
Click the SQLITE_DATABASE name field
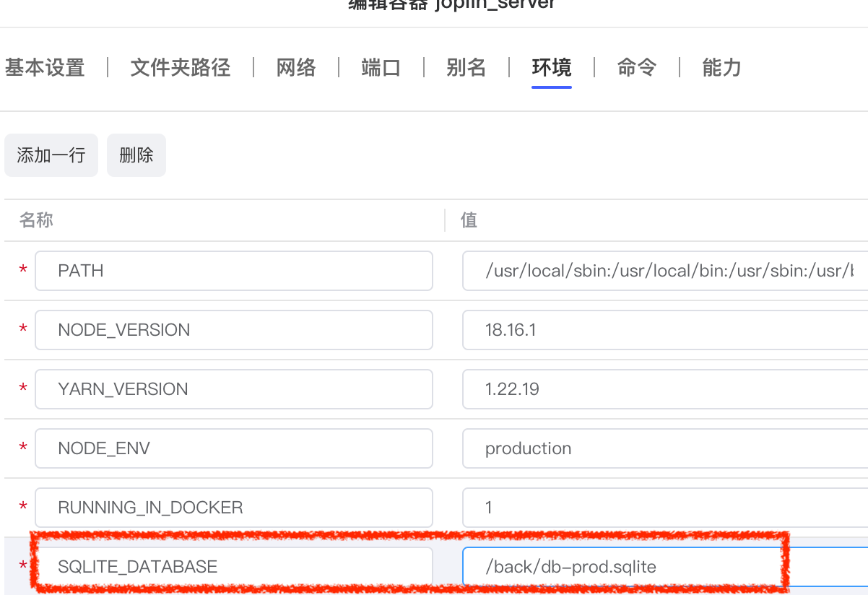pos(233,567)
